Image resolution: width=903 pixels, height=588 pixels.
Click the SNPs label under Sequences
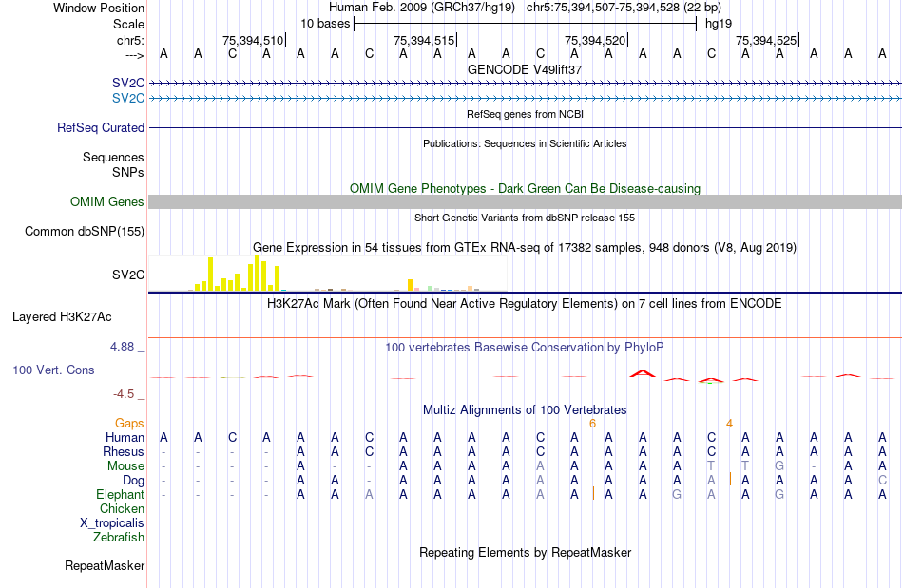pyautogui.click(x=128, y=172)
